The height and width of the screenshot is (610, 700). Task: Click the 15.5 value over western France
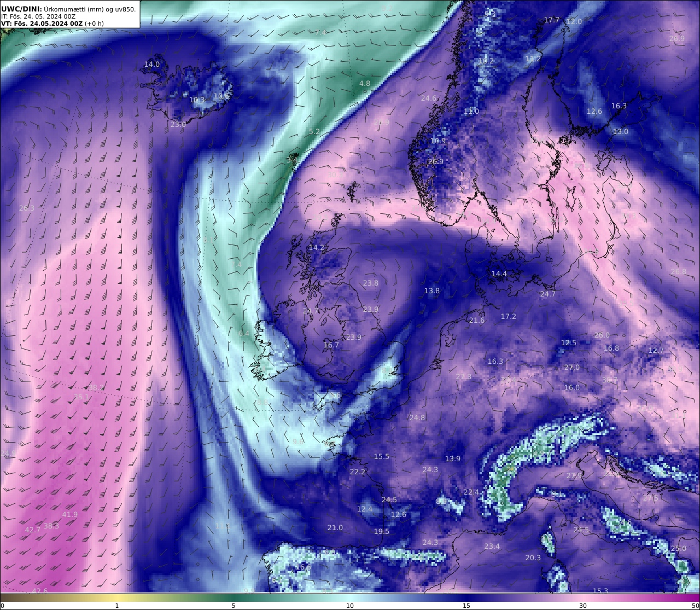tap(381, 456)
